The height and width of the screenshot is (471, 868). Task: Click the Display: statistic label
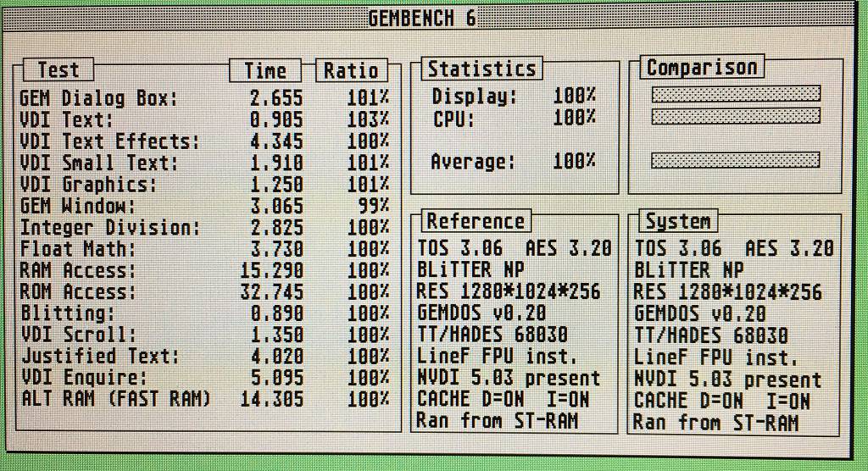(x=474, y=97)
